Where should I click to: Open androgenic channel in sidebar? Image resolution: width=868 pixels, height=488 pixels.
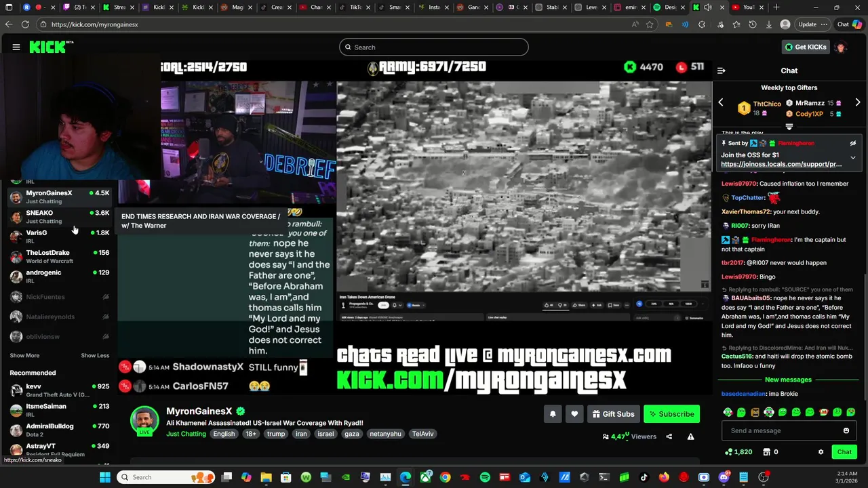pyautogui.click(x=60, y=276)
